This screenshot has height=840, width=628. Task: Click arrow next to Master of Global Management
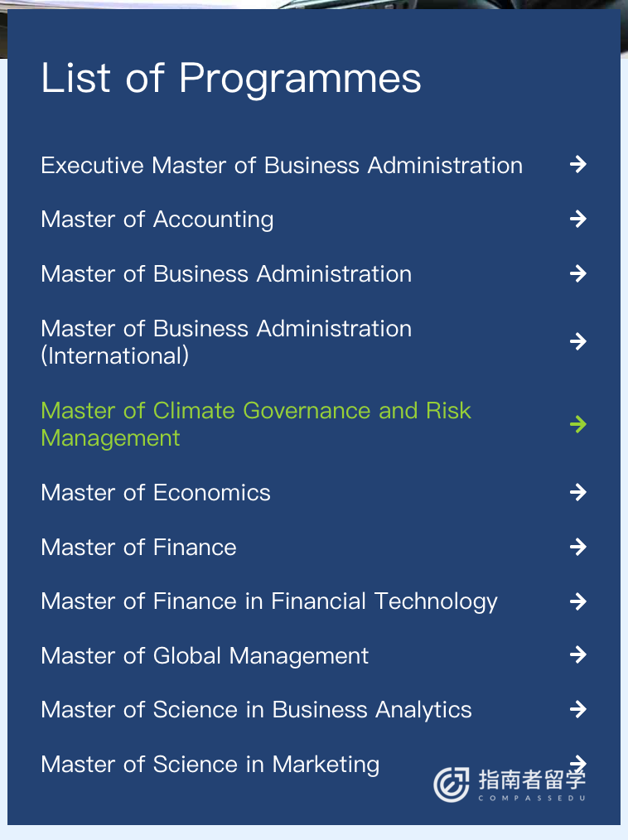pos(578,654)
